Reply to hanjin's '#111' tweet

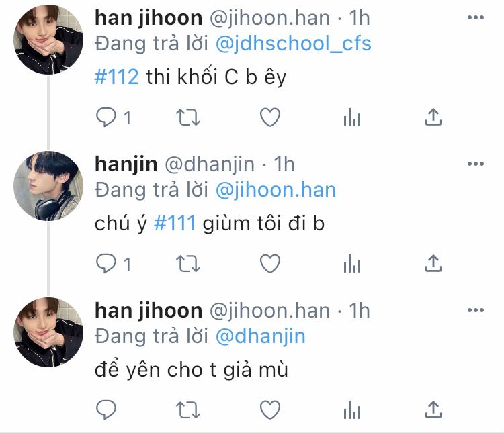(x=106, y=264)
